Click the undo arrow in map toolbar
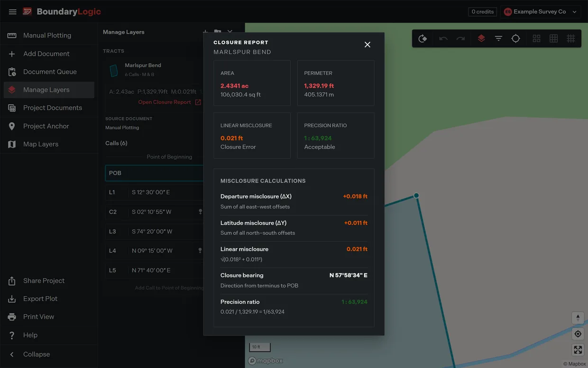The image size is (588, 368). click(x=443, y=38)
